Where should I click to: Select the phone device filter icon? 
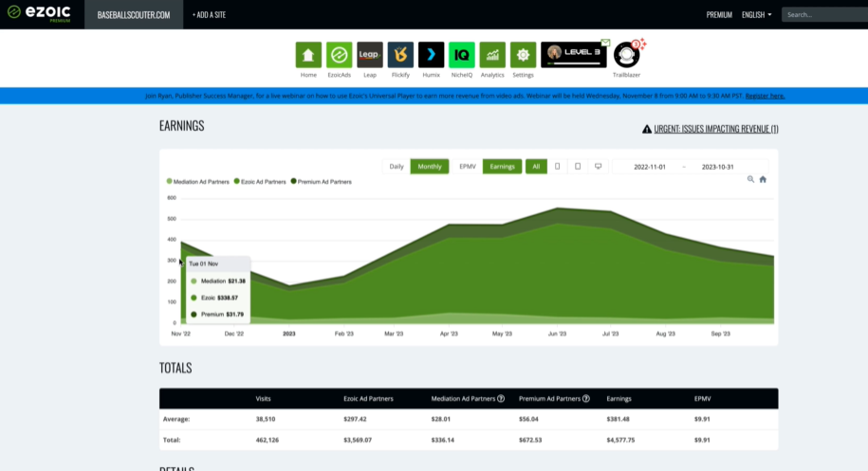[x=558, y=167]
